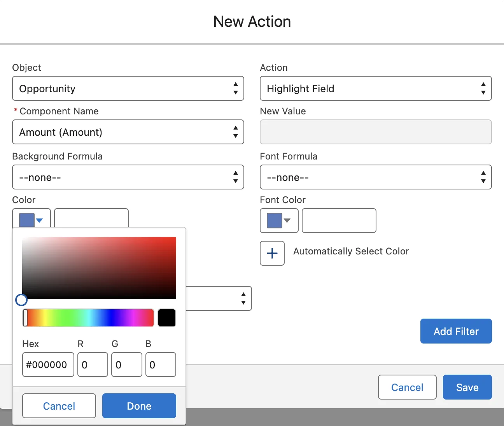Open the Action dropdown showing Highlight Field
The image size is (504, 426).
[x=376, y=88]
